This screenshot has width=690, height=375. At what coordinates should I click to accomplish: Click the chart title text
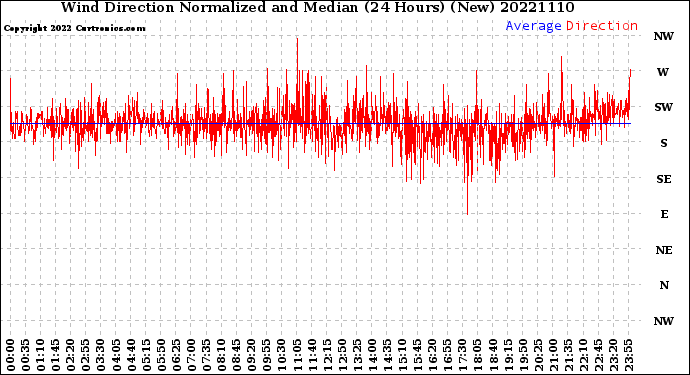click(x=317, y=7)
